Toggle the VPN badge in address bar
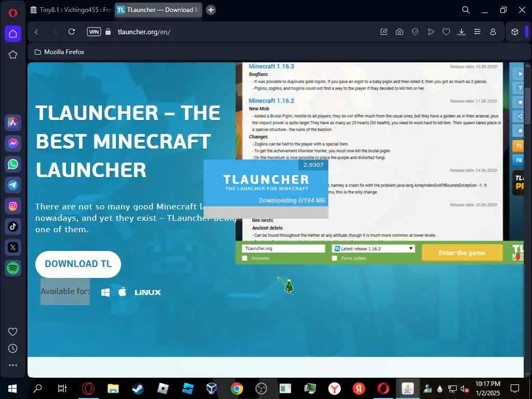 pos(94,32)
